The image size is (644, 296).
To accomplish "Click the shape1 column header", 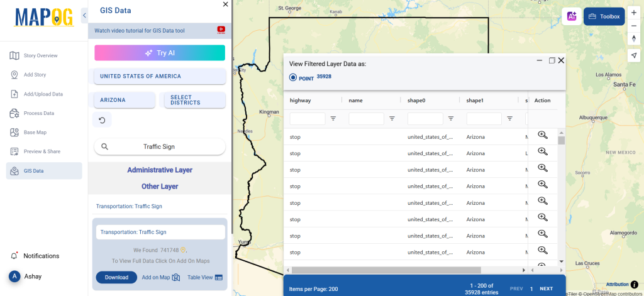I will pyautogui.click(x=475, y=100).
